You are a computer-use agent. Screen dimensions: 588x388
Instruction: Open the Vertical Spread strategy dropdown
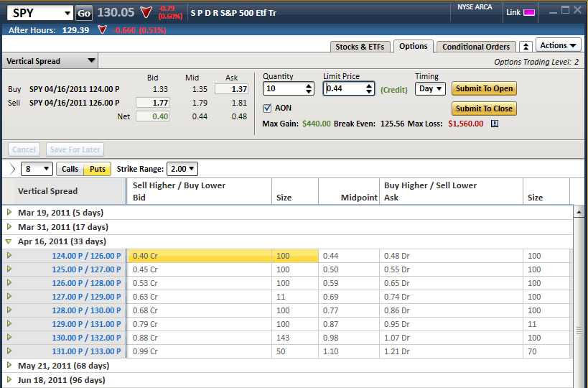tap(50, 61)
